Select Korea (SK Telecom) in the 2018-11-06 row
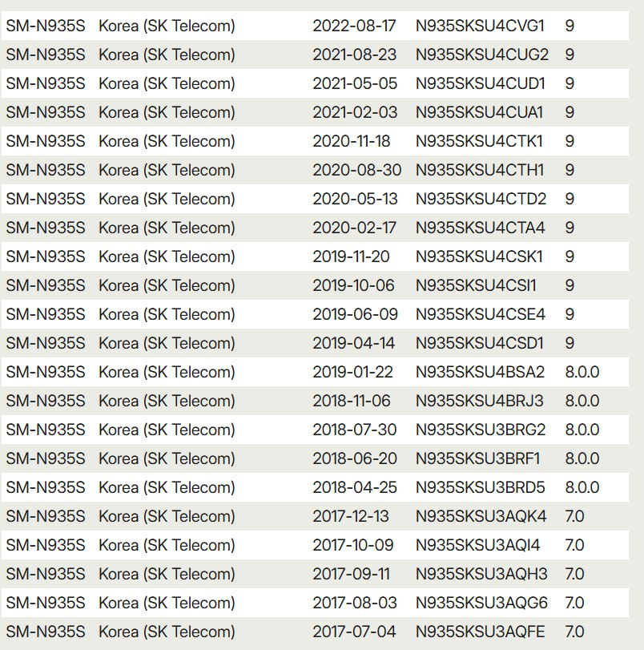The image size is (644, 650). [x=167, y=401]
